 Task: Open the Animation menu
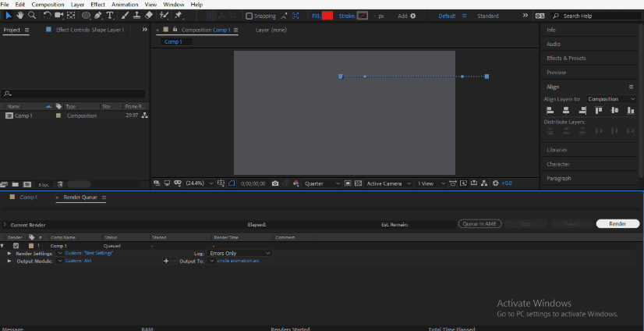[x=125, y=5]
